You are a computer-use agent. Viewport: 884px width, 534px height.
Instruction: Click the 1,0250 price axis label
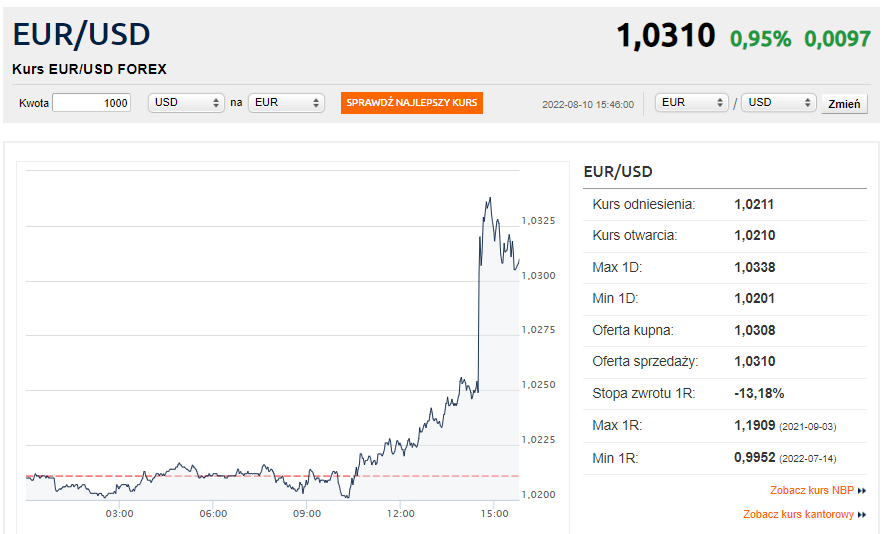538,385
